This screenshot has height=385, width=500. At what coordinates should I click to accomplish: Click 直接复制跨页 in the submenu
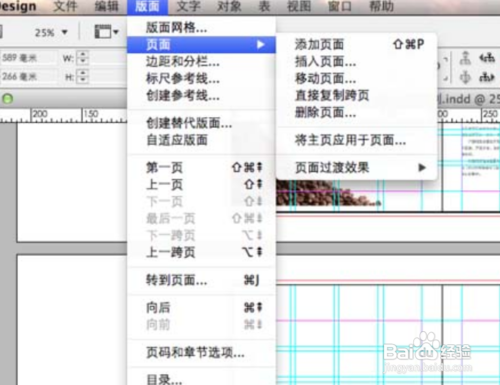click(x=356, y=96)
